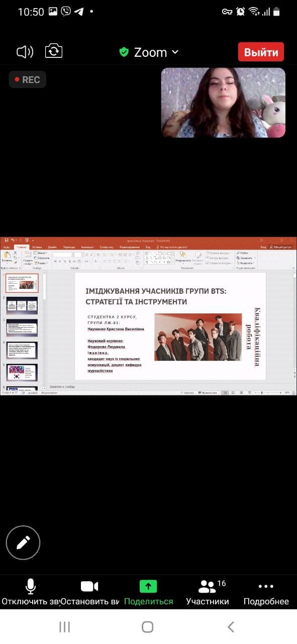Open the Файл tab in PowerPoint

click(x=7, y=247)
